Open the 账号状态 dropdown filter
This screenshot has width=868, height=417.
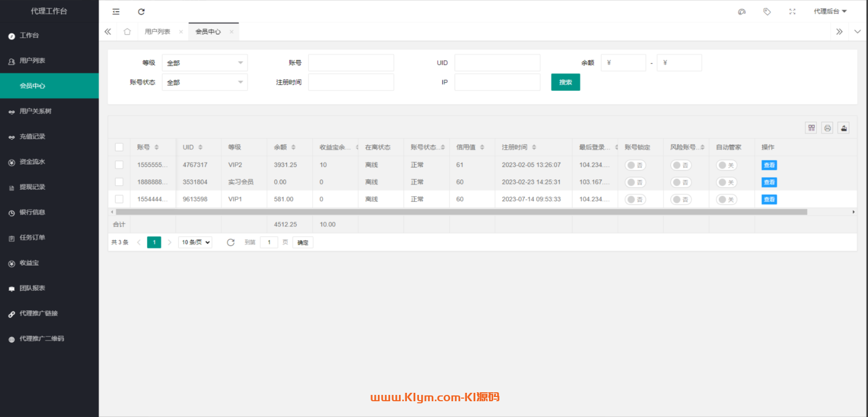coord(204,83)
